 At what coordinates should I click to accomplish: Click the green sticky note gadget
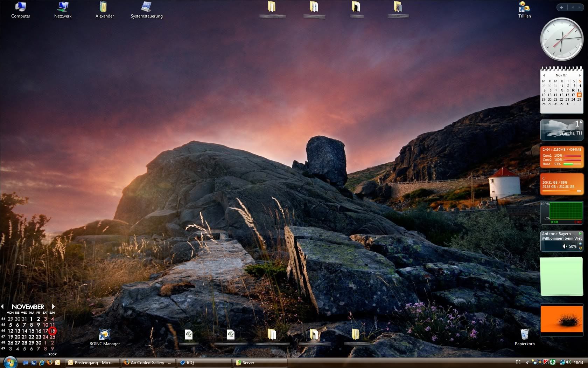[561, 276]
